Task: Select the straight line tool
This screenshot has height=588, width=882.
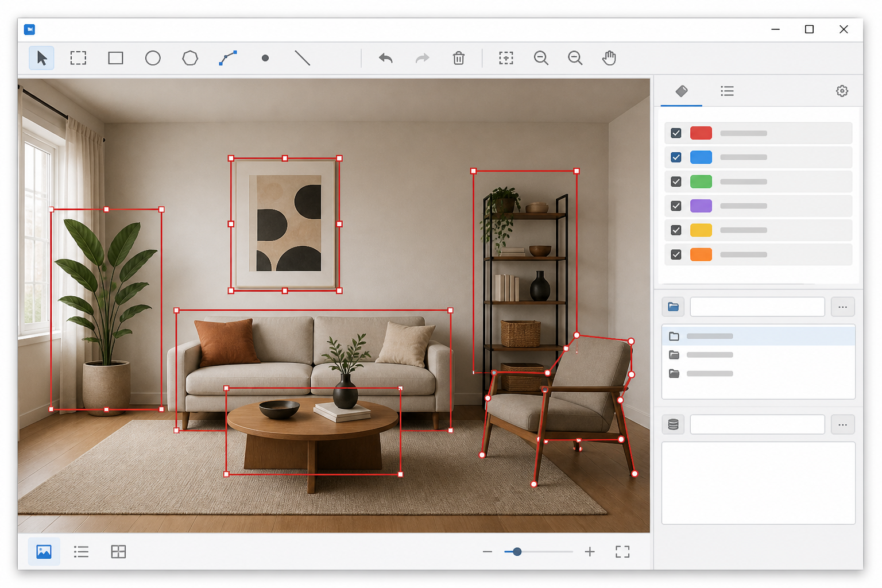Action: 302,58
